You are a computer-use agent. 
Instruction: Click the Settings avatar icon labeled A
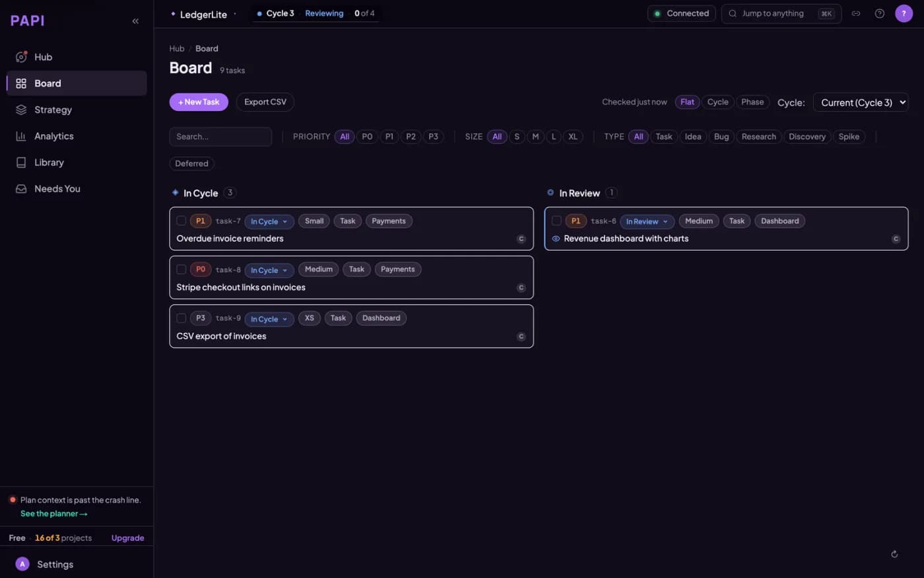click(22, 564)
